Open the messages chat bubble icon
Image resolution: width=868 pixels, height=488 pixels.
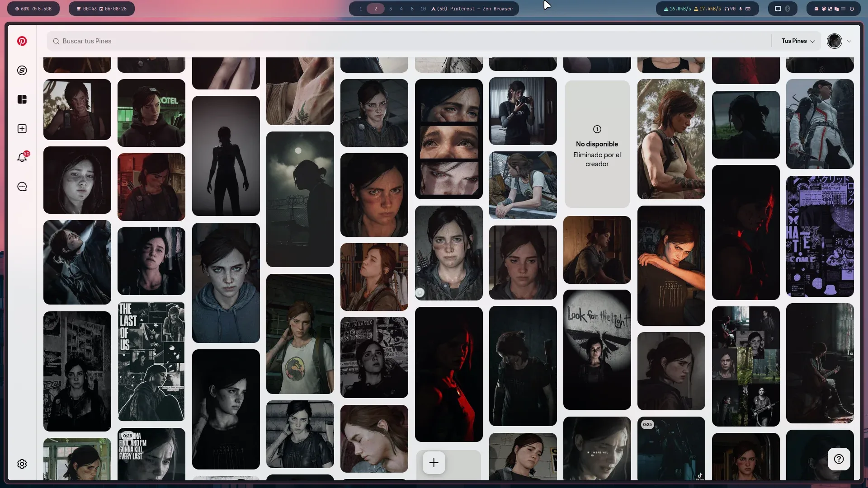[x=22, y=187]
